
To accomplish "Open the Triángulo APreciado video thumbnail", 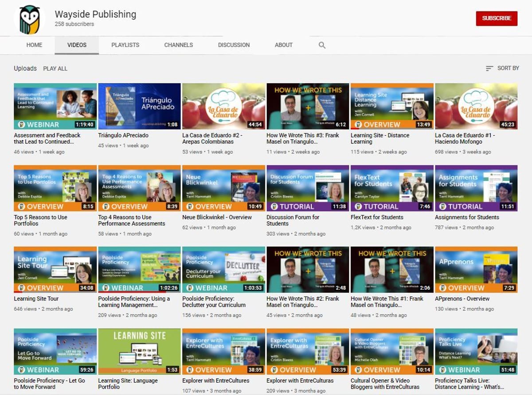I will point(139,107).
